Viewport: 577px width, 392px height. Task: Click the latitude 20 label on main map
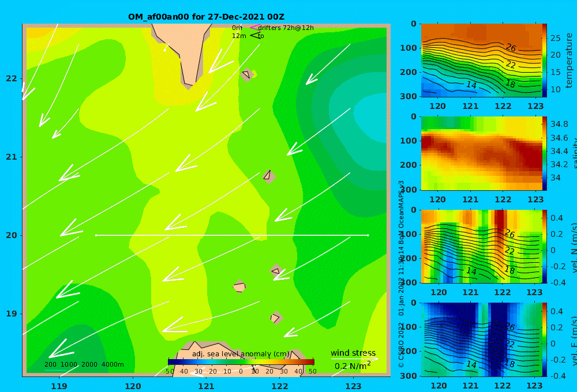click(x=12, y=235)
